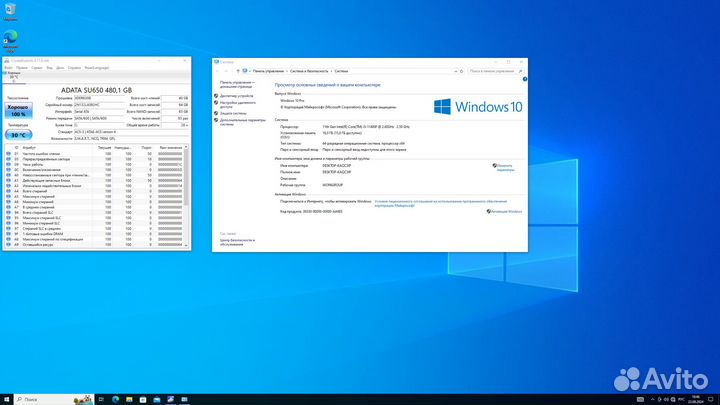Open Центр безопасности и обслуживания link

pyautogui.click(x=237, y=242)
